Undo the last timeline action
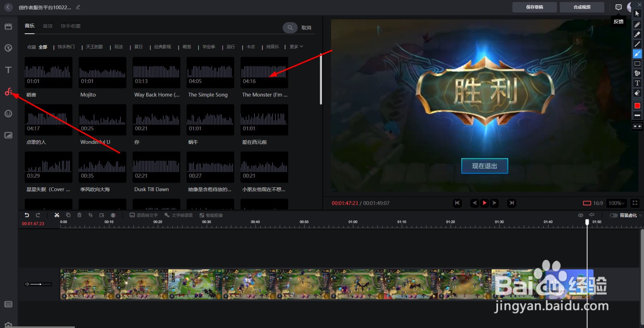Screen dimensions: 644x328 coord(27,215)
